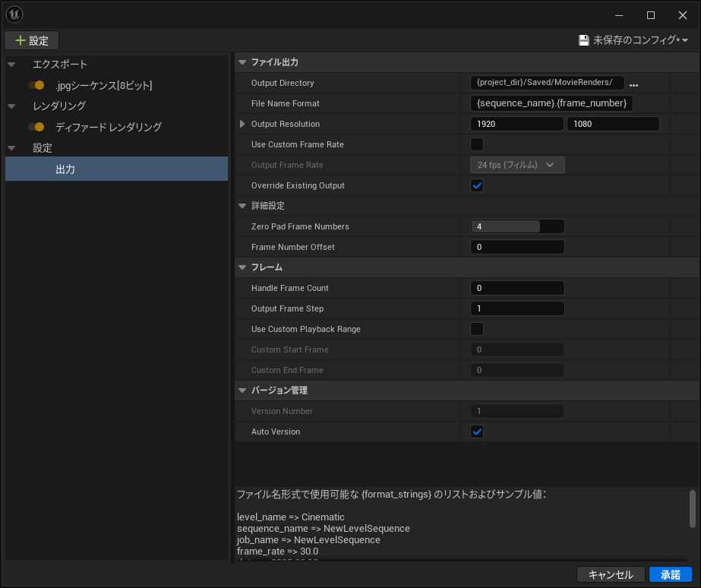Click the File Name Format text field

click(551, 103)
